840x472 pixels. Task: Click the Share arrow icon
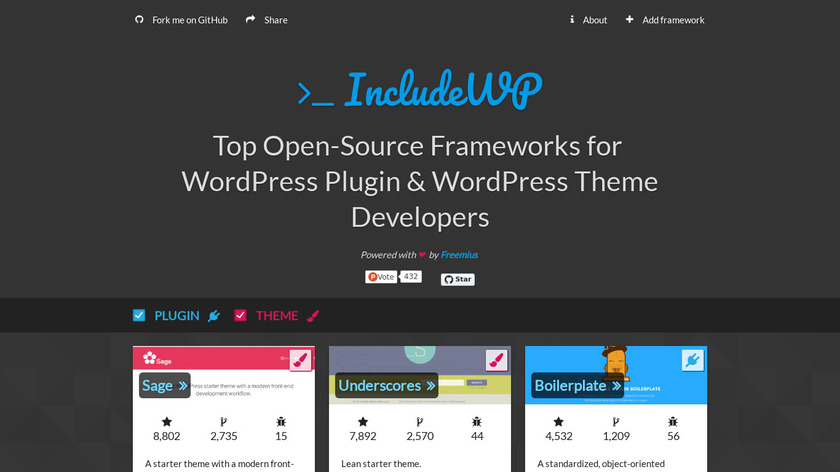[x=250, y=19]
